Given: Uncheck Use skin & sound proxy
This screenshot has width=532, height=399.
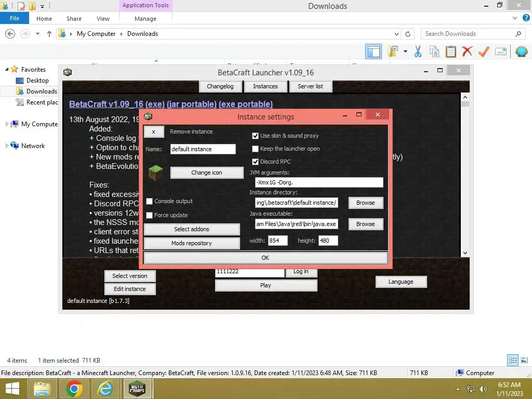Looking at the screenshot, I should [255, 136].
